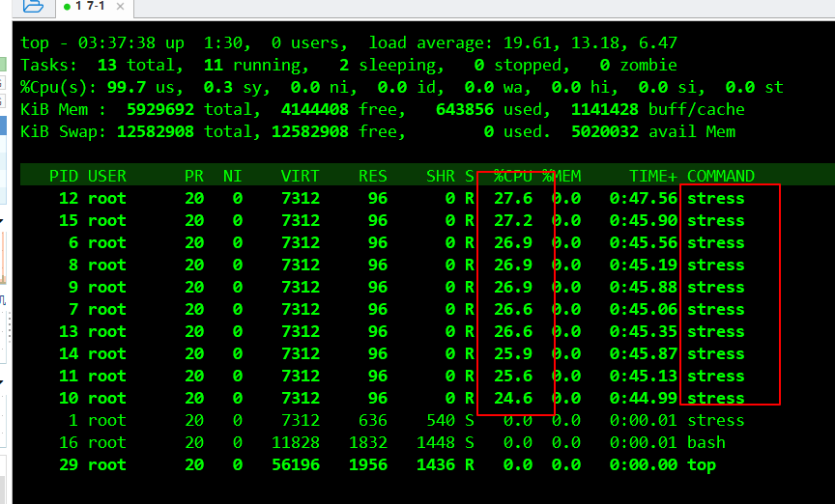Click the time 0:44.99
The height and width of the screenshot is (504, 835).
pyautogui.click(x=644, y=399)
